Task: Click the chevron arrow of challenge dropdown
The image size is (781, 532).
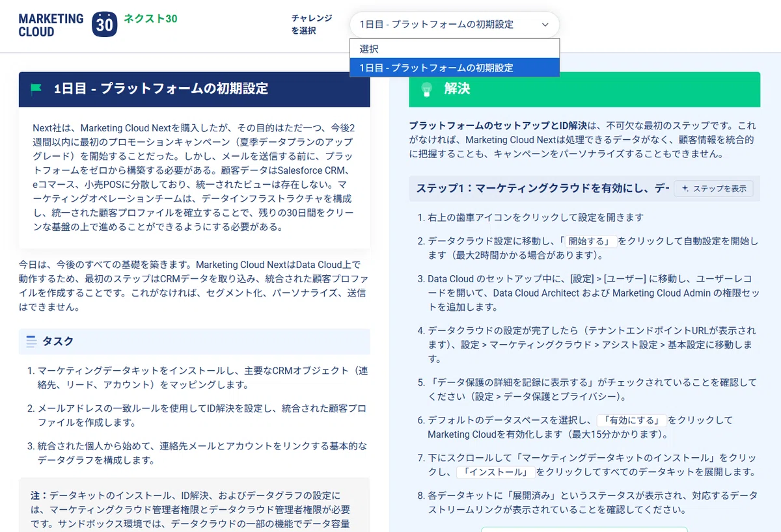Action: tap(545, 25)
